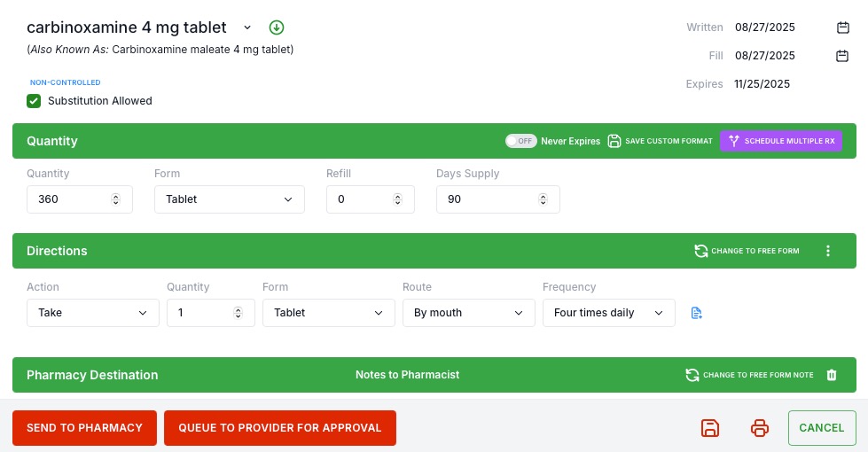
Task: Uncheck the Substitution Allowed checkbox
Action: pyautogui.click(x=34, y=101)
